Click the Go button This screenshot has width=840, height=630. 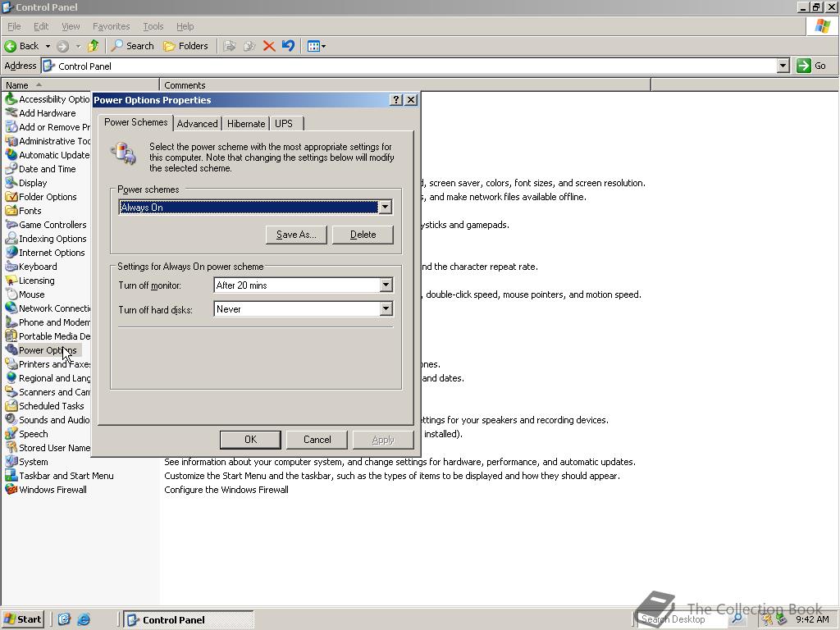click(811, 66)
